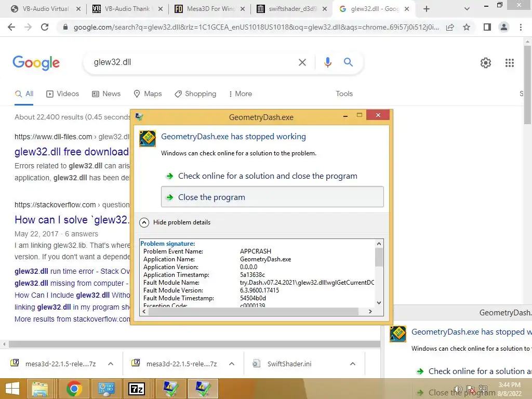Image resolution: width=532 pixels, height=399 pixels.
Task: Go back using Chrome's back arrow
Action: point(11,27)
